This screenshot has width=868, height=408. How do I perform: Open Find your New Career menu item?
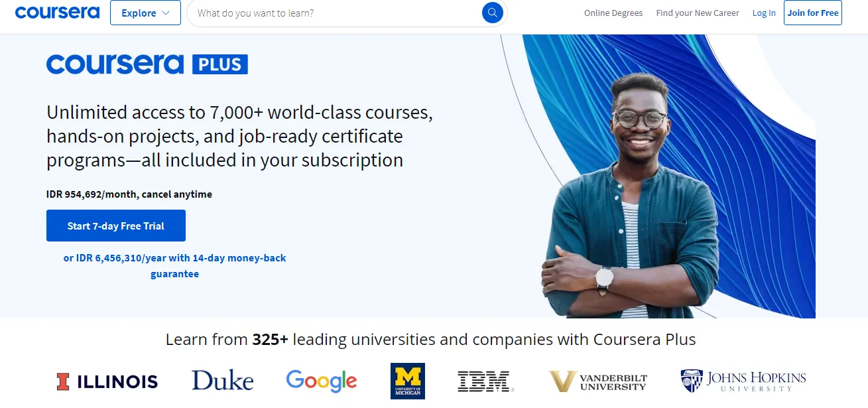697,13
